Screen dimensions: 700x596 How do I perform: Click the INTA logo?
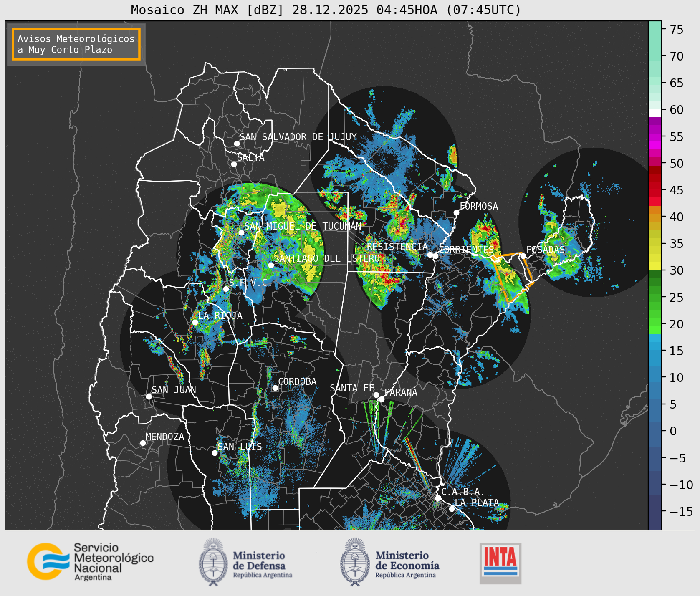click(x=500, y=563)
